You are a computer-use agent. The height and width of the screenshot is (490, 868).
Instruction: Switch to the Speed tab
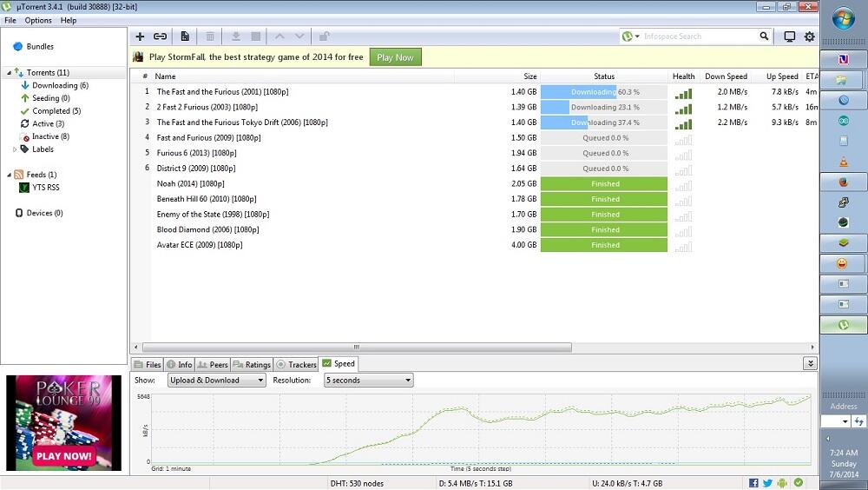pos(339,364)
